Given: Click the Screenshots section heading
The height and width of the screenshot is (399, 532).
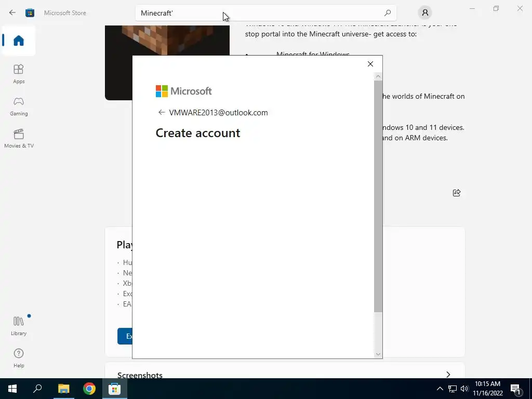Looking at the screenshot, I should [140, 375].
